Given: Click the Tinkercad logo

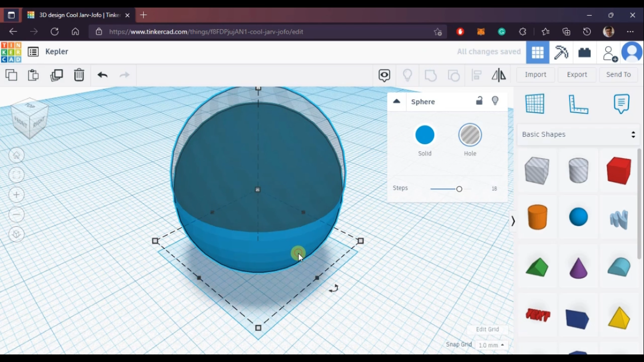Looking at the screenshot, I should click(x=11, y=52).
